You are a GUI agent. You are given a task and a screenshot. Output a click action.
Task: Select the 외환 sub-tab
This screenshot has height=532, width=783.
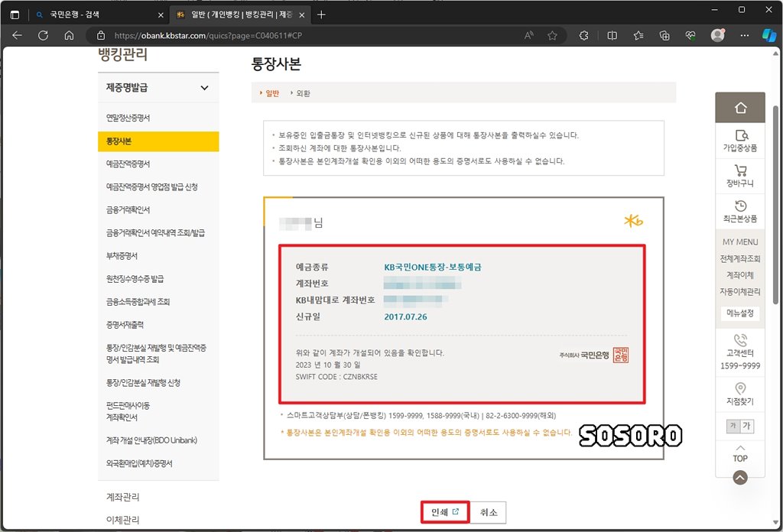tap(303, 93)
